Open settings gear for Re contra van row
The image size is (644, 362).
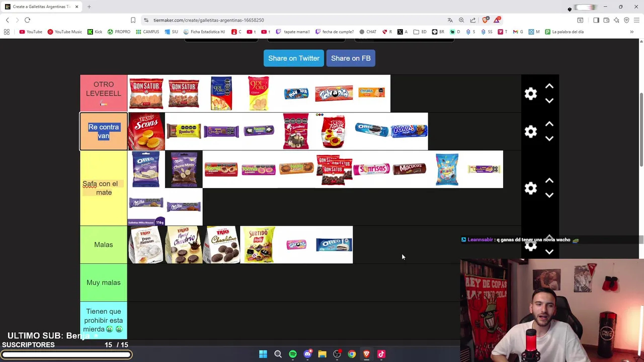531,132
